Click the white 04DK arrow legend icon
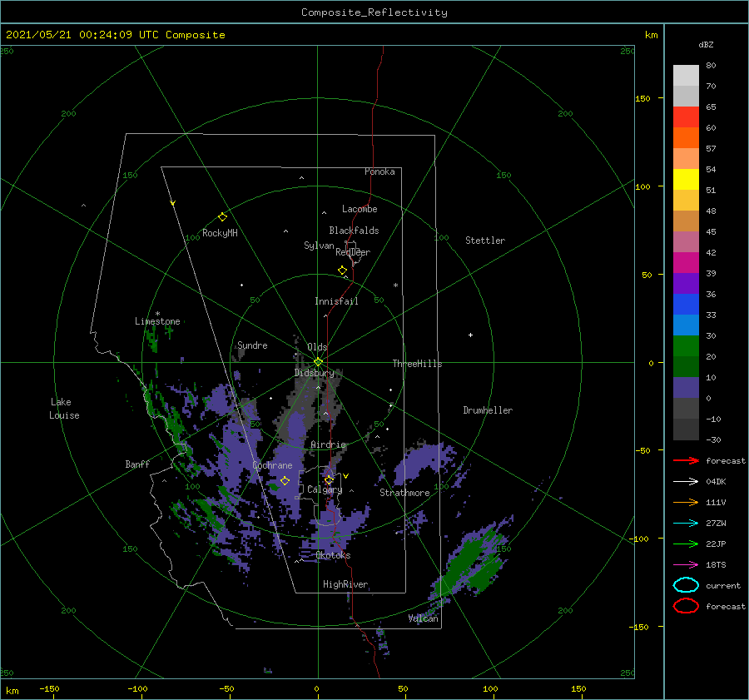 tap(686, 482)
